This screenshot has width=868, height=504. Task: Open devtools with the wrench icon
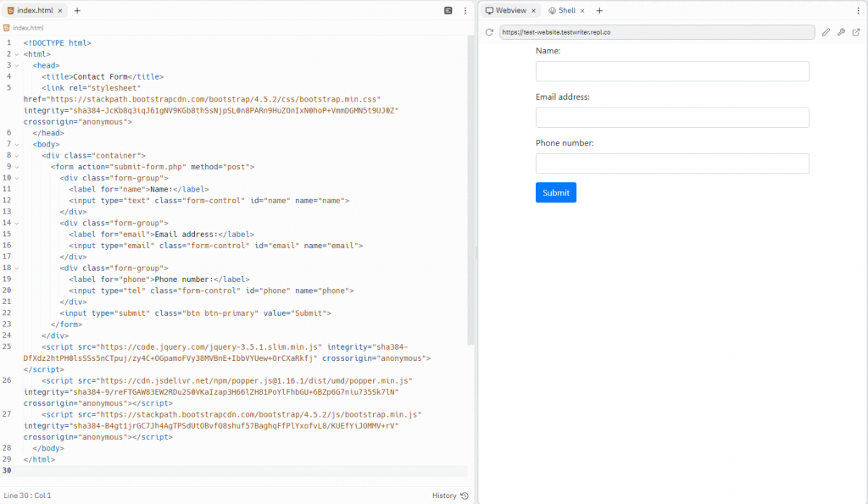pos(841,32)
